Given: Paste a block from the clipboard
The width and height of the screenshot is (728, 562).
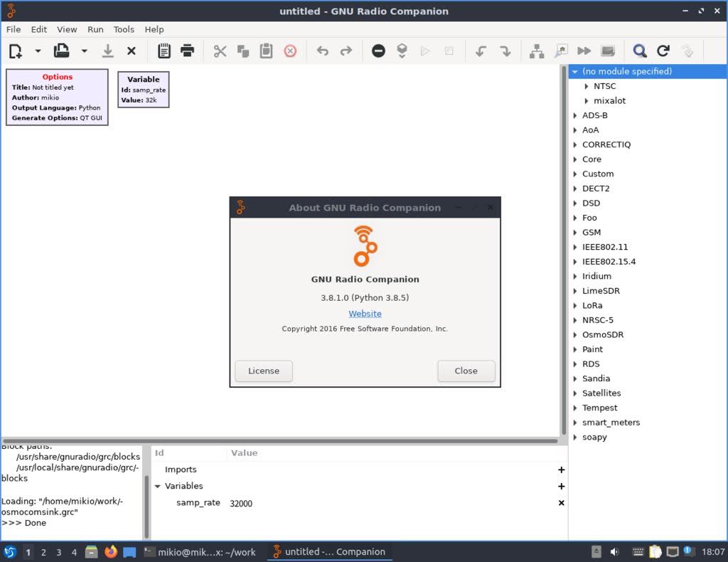Looking at the screenshot, I should coord(266,51).
